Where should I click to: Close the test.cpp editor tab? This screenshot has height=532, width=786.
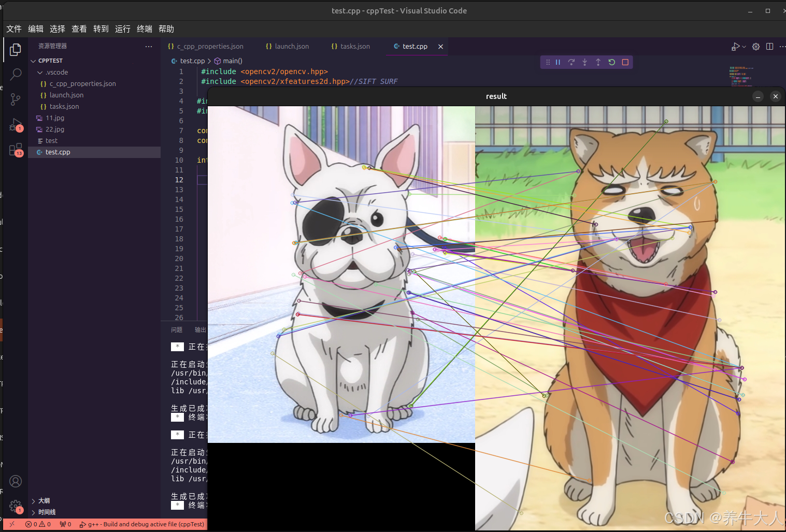(440, 47)
